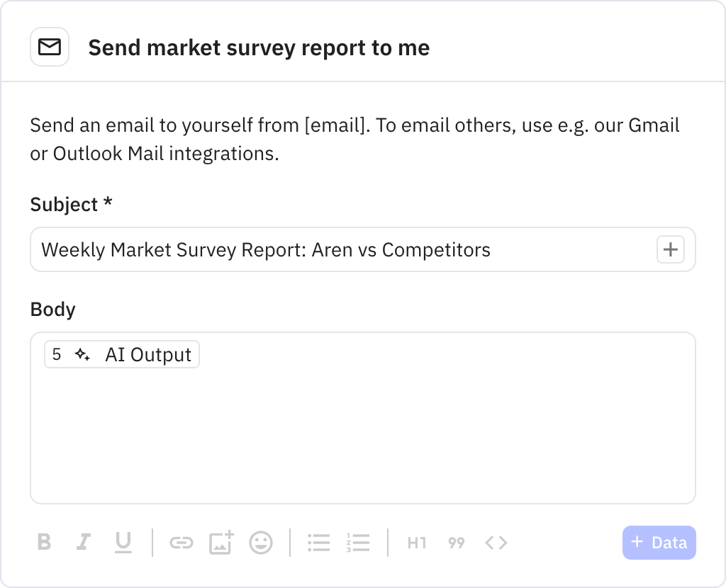Click the title Send market survey report to me
Image resolution: width=726 pixels, height=588 pixels.
coord(259,47)
